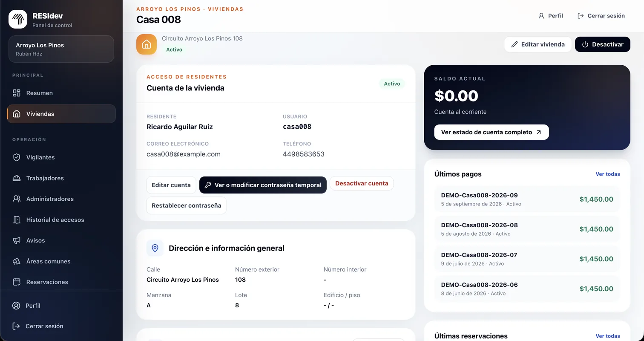644x341 pixels.
Task: Click the sidebar Perfil user icon
Action: pos(16,306)
